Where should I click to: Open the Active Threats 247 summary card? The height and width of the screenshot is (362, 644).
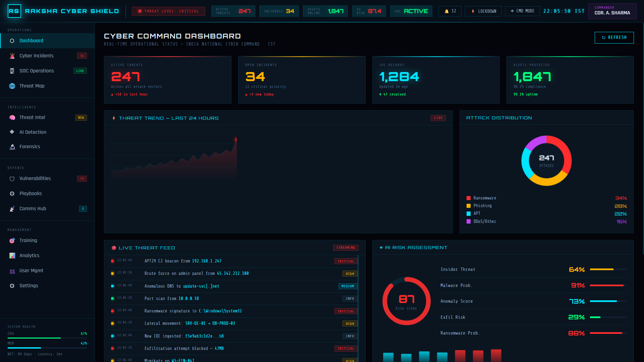168,80
